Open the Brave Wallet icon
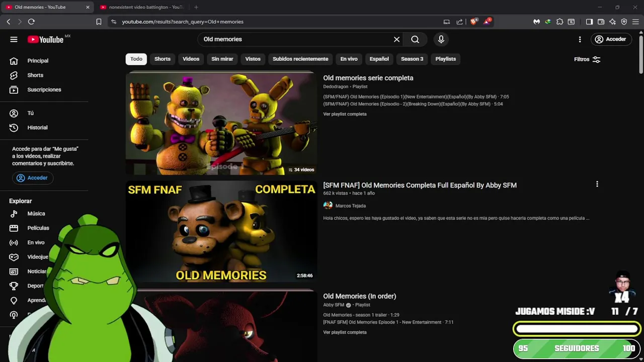 coord(601,22)
